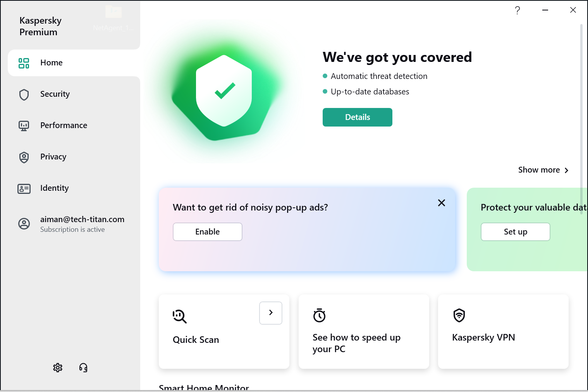Select the Identity menu item
Screen dimensions: 588x392
(74, 188)
